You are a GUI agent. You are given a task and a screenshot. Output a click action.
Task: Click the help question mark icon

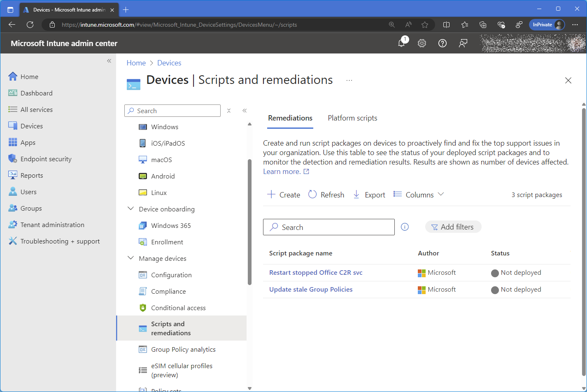coord(443,43)
